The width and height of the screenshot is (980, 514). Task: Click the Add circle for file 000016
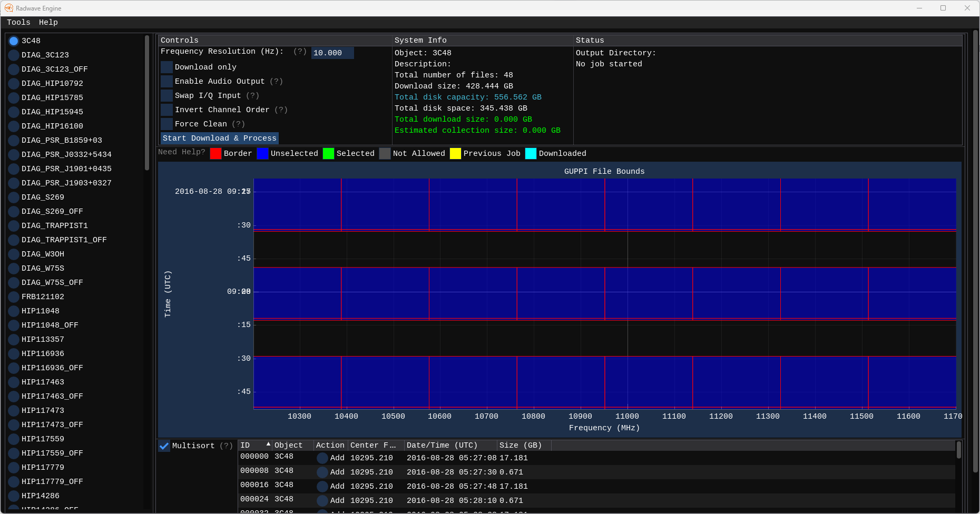(x=322, y=487)
